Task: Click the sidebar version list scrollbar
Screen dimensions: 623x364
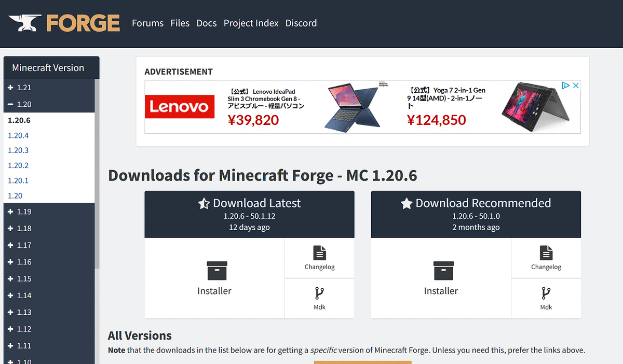Action: tap(97, 174)
